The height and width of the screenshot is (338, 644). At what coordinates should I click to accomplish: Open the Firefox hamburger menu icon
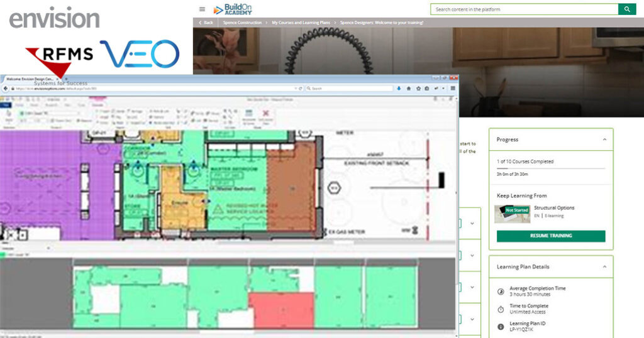[x=452, y=89]
